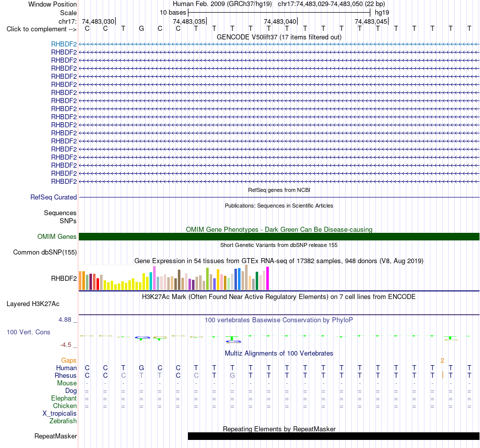Click the 74,483,035 ruler position
Viewport: 480px width, 448px height.
click(189, 21)
